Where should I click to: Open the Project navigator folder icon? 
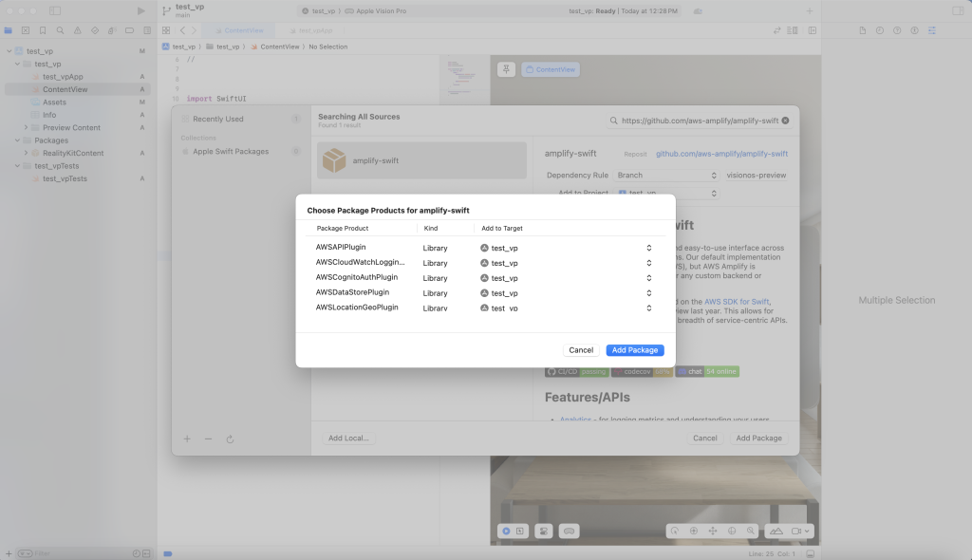point(9,30)
